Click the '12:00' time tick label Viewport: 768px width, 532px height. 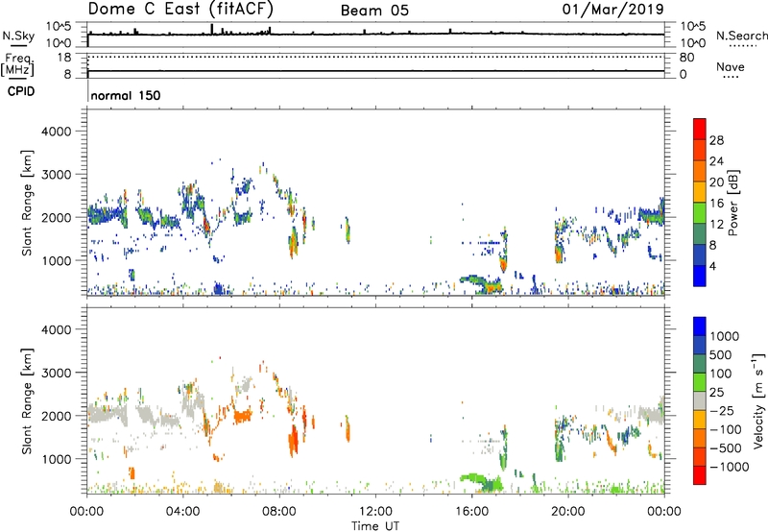375,512
